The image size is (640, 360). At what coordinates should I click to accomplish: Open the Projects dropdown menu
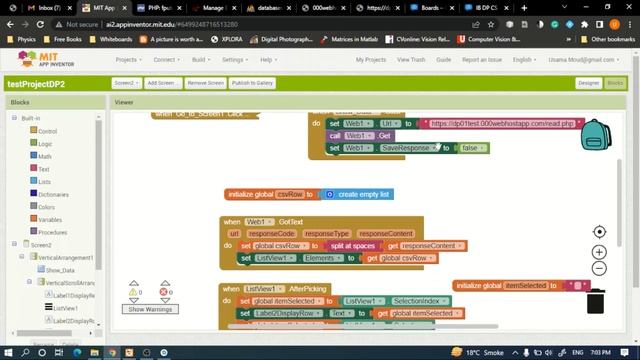(x=129, y=60)
